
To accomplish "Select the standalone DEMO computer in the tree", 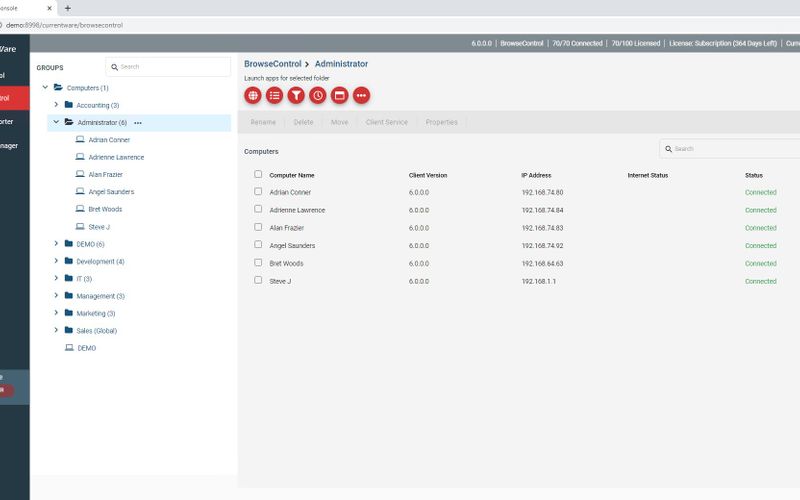I will coord(86,348).
